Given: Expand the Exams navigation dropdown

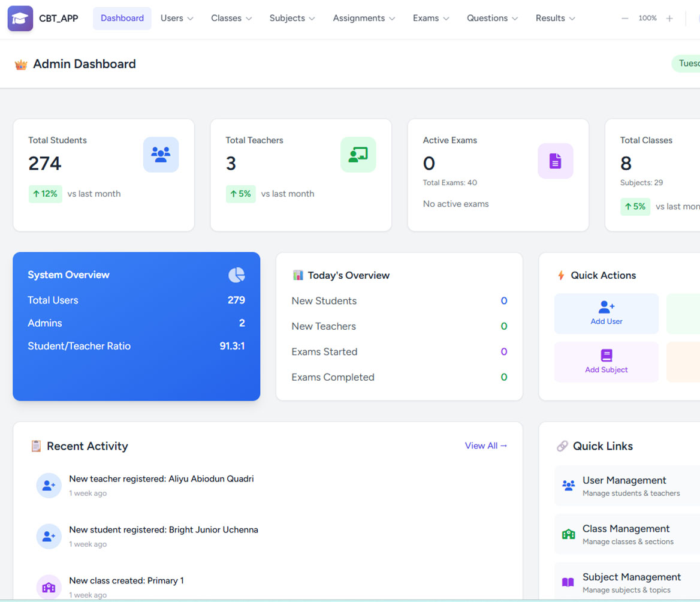Looking at the screenshot, I should 431,19.
